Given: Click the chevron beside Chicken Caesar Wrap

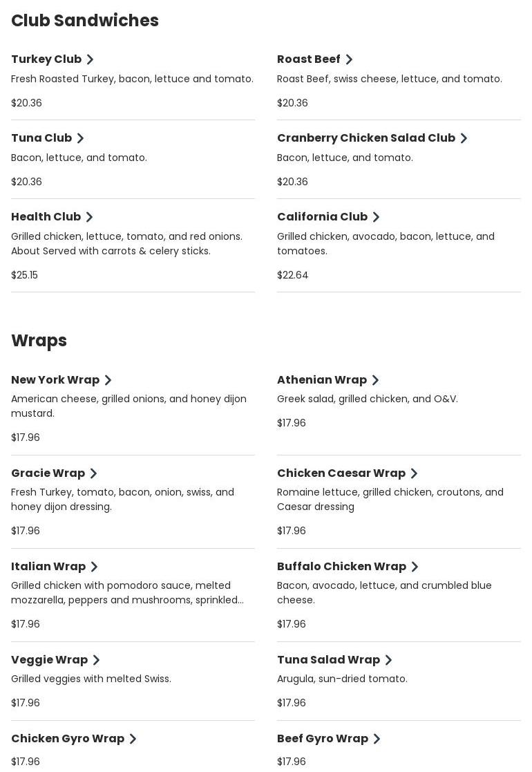Looking at the screenshot, I should coord(414,474).
